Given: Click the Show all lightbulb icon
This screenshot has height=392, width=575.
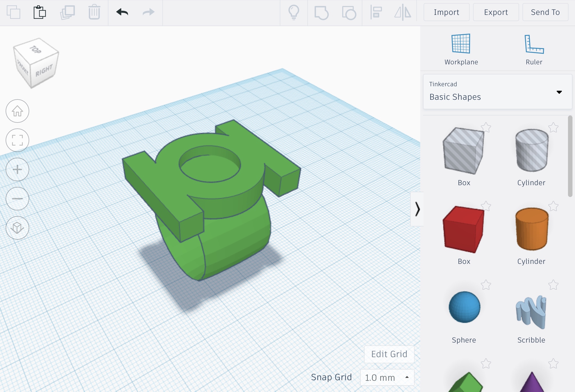Looking at the screenshot, I should point(294,13).
